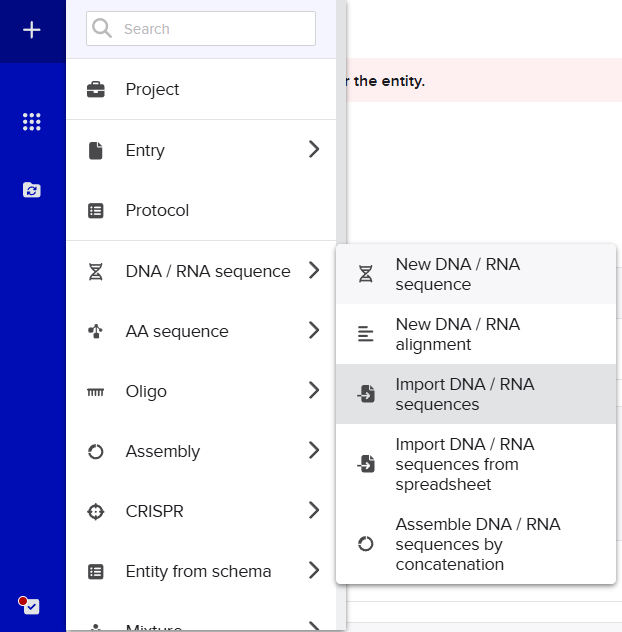The width and height of the screenshot is (622, 632).
Task: Click the AA sequence icon
Action: (96, 332)
